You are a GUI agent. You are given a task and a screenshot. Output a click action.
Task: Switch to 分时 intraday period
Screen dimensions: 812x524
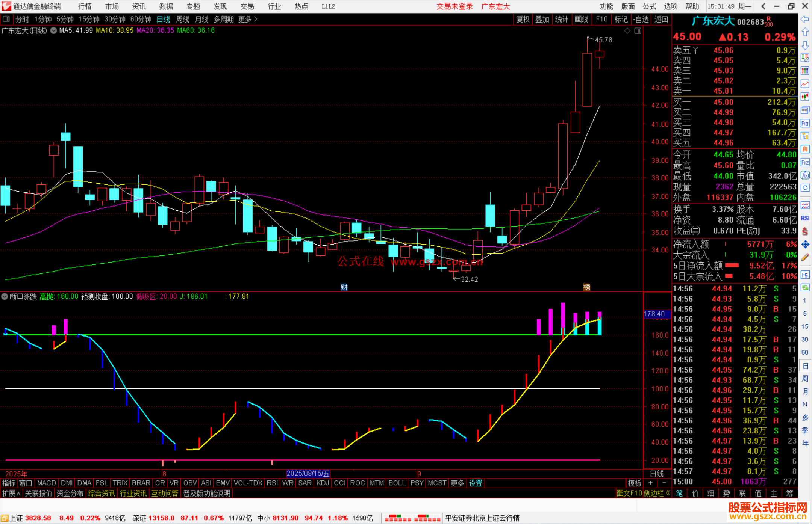[22, 19]
